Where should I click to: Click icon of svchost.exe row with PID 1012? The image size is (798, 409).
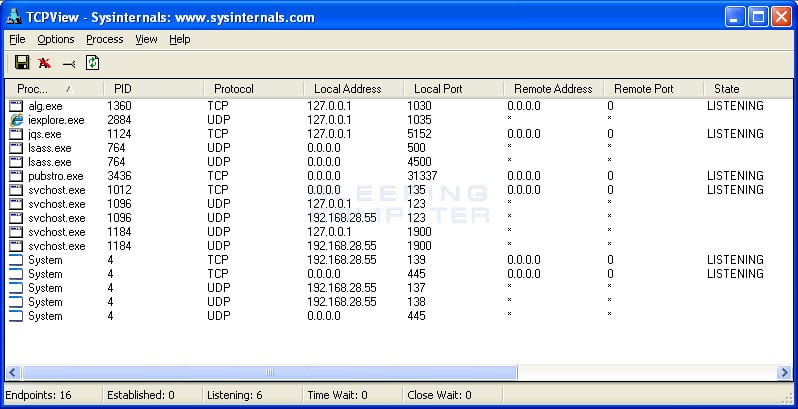(16, 190)
